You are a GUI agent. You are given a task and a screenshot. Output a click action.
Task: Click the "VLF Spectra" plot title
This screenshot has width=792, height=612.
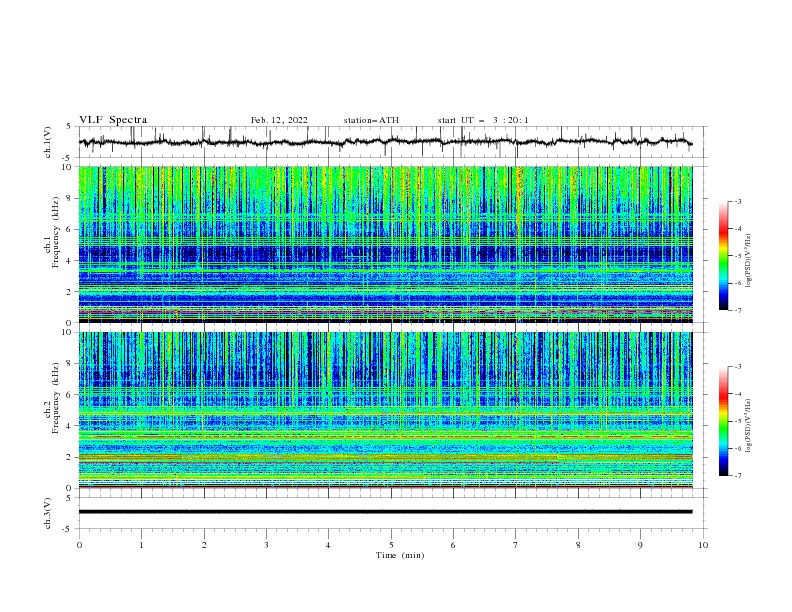pos(113,120)
